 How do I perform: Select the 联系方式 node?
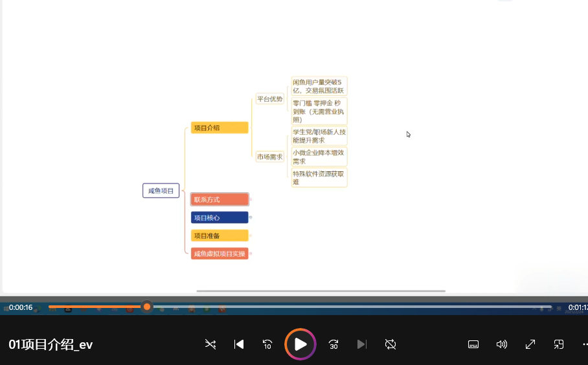point(220,200)
